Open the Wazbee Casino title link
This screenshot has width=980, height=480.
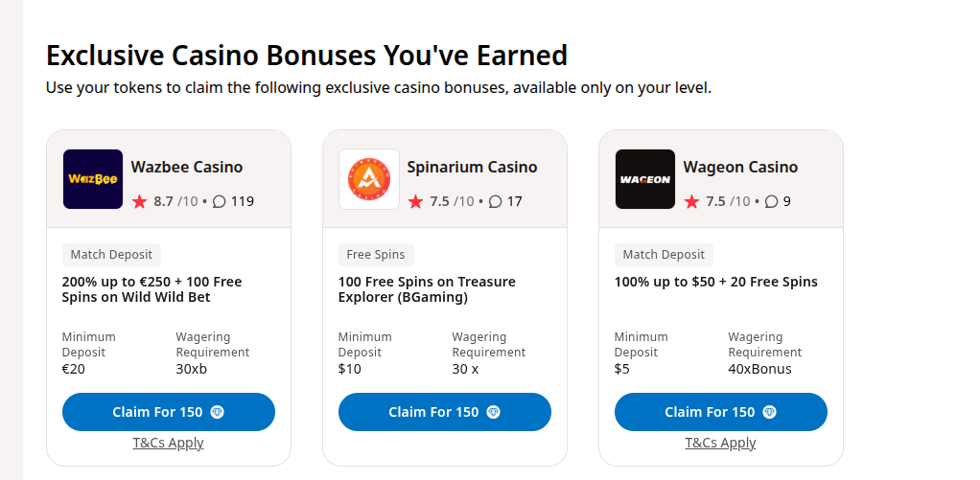[187, 167]
